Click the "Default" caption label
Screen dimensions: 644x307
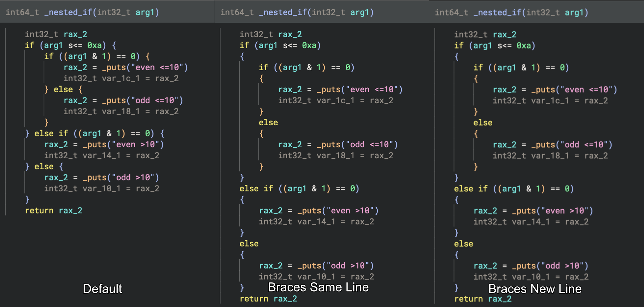[103, 289]
